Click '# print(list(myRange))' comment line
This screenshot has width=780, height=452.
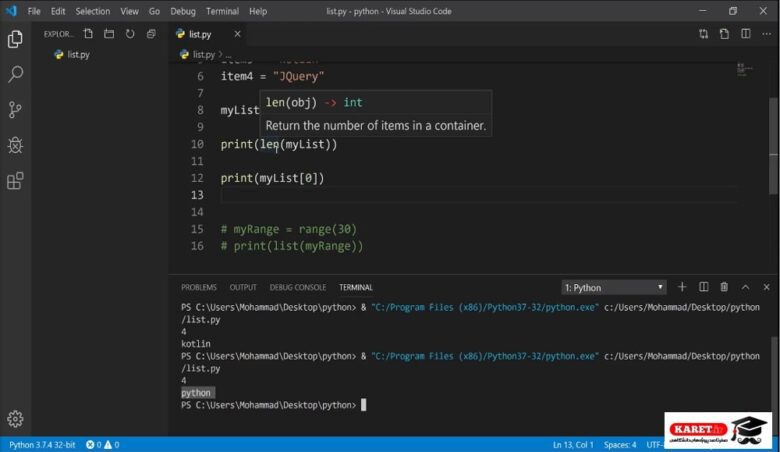(x=292, y=246)
